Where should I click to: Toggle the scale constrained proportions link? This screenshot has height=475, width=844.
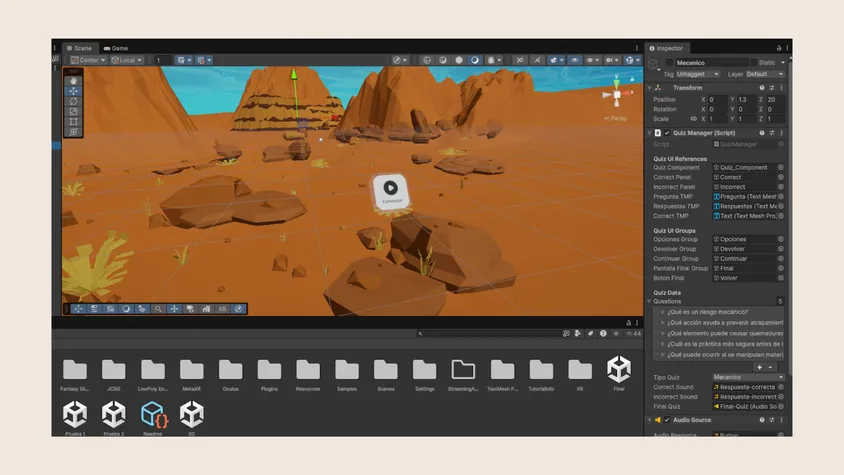(693, 119)
